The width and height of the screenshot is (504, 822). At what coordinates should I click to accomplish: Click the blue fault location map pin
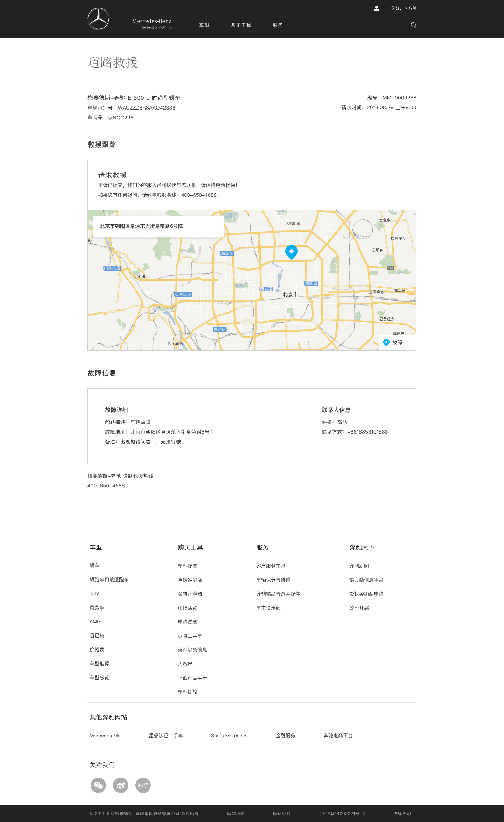[x=292, y=252]
